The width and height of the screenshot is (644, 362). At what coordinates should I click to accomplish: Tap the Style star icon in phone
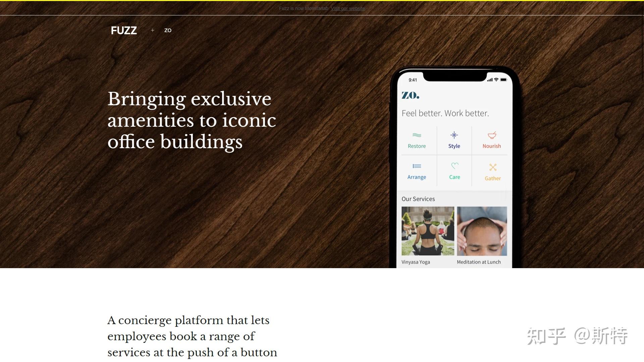(454, 135)
